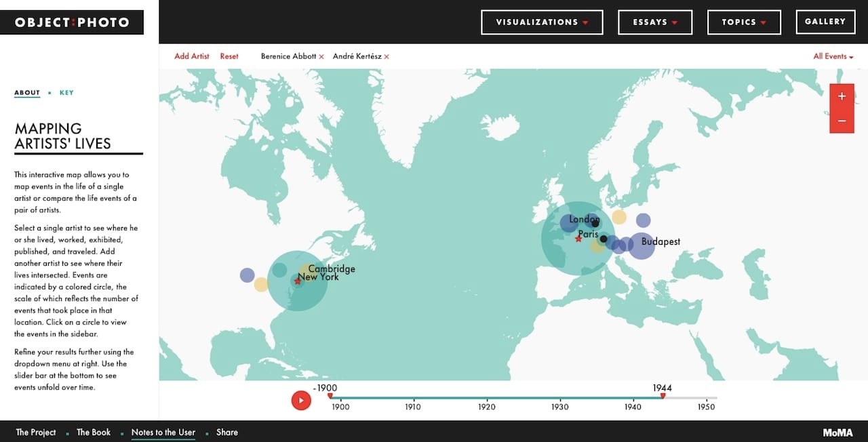Open the Essays menu
Screen dimensions: 868x442
coord(655,22)
